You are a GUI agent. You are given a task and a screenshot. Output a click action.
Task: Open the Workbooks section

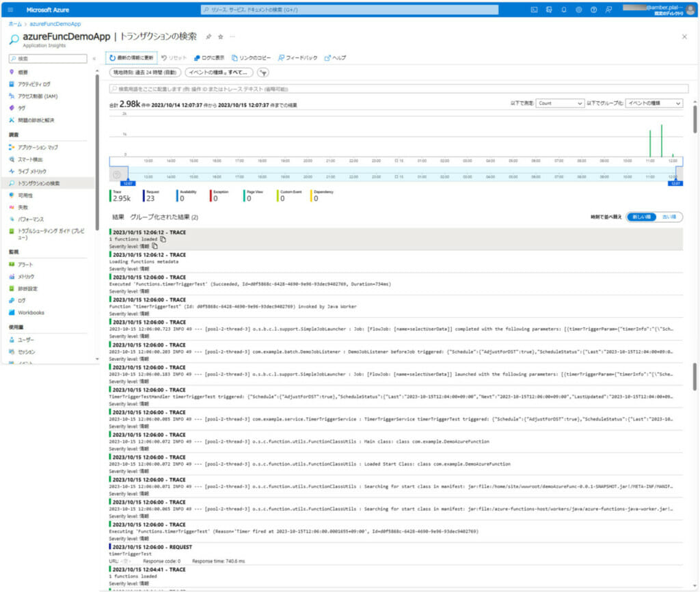[x=30, y=312]
